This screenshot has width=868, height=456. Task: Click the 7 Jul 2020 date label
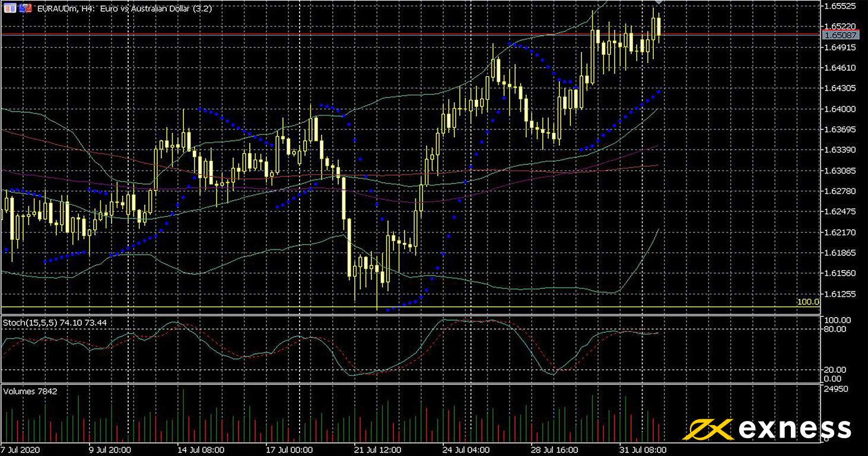tap(21, 450)
